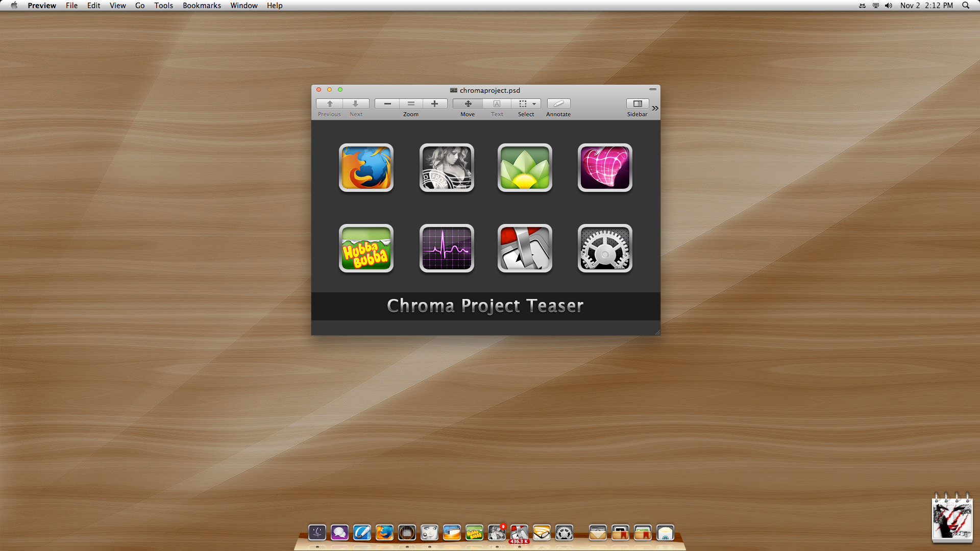Click the green lotus icon in image

525,168
